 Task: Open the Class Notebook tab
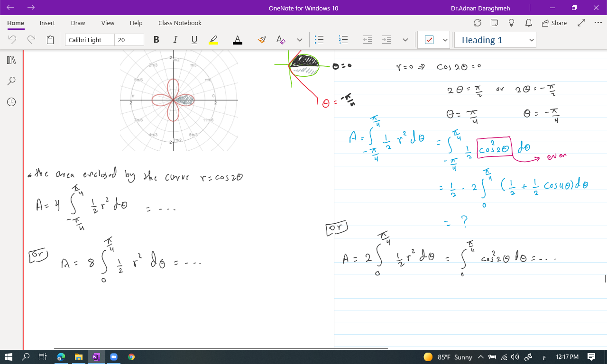(x=180, y=23)
